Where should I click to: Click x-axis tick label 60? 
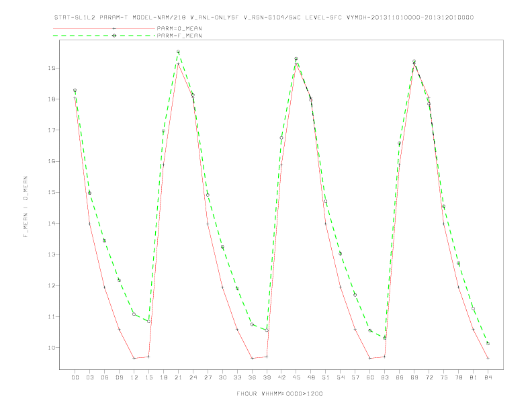click(370, 377)
